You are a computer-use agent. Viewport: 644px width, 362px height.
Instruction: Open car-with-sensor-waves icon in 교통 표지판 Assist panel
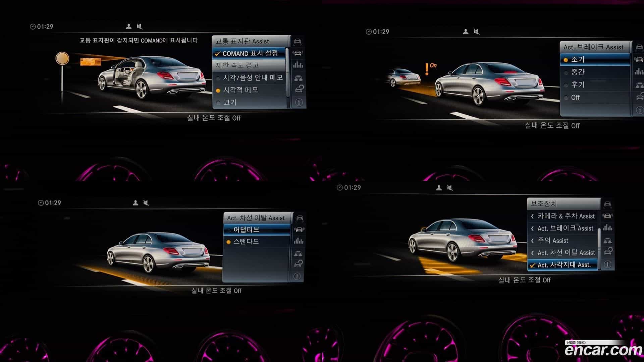[x=298, y=53]
